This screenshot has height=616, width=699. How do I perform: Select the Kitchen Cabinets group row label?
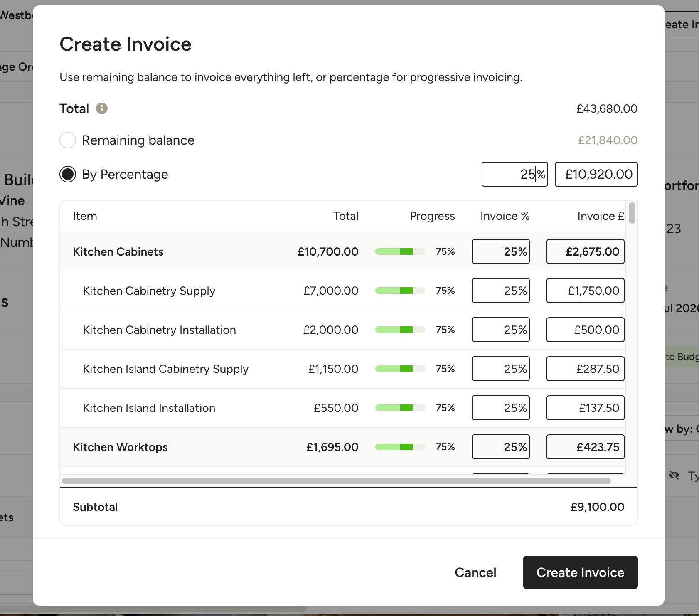click(118, 251)
